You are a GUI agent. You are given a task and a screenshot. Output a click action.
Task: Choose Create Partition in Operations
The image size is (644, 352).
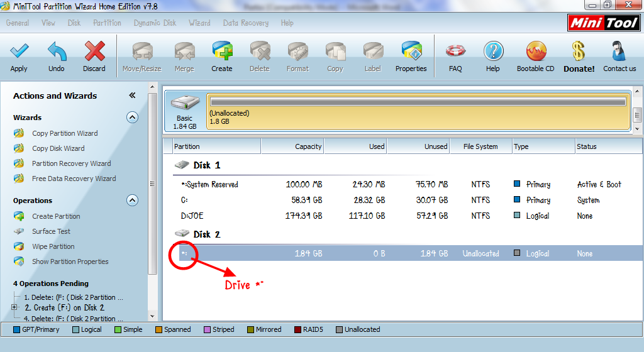[56, 216]
